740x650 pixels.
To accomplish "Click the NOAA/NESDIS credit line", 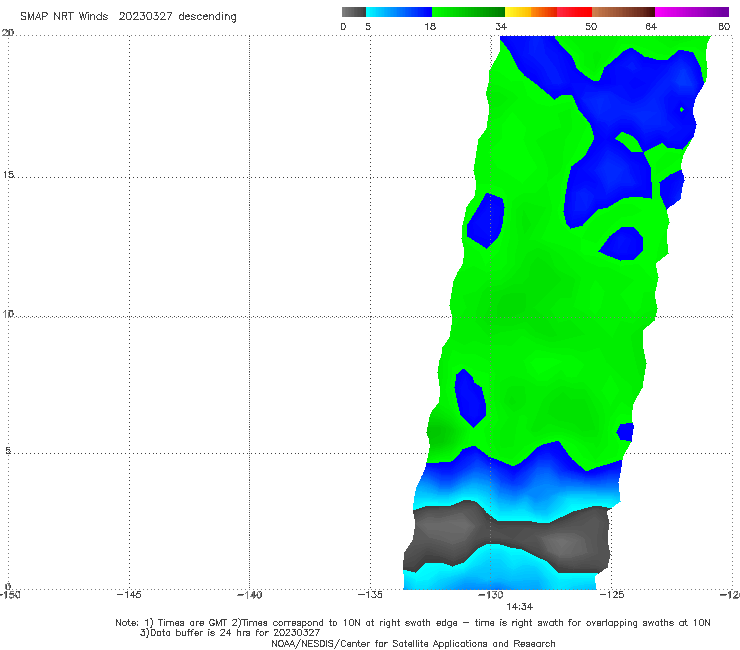I will [413, 643].
